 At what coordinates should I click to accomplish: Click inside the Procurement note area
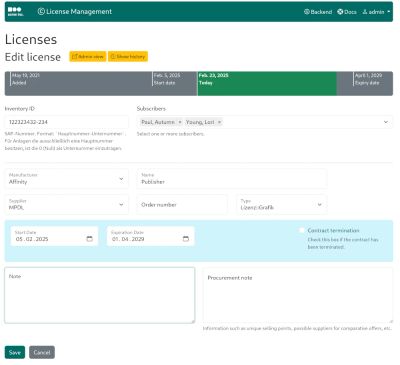point(298,295)
